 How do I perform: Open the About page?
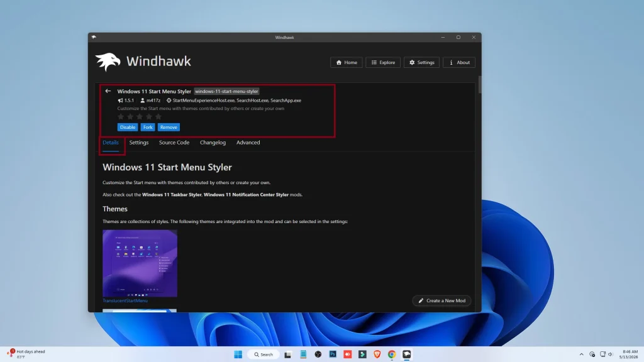pyautogui.click(x=458, y=62)
